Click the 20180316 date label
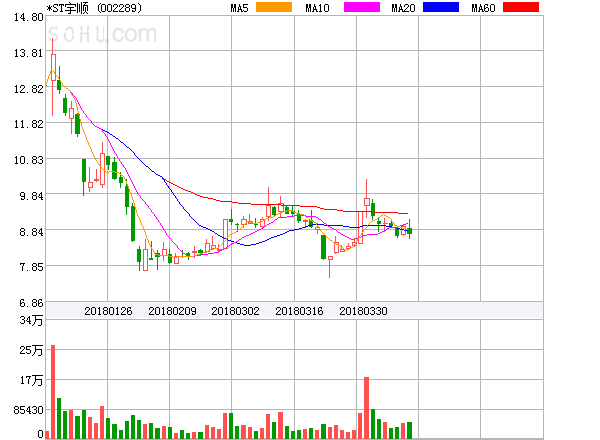Viewport: 600px width, 440px height. 299,311
